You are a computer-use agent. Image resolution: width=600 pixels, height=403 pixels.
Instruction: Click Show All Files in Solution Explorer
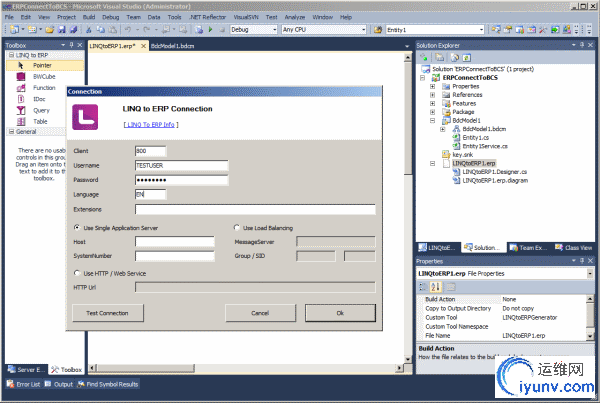(x=440, y=57)
